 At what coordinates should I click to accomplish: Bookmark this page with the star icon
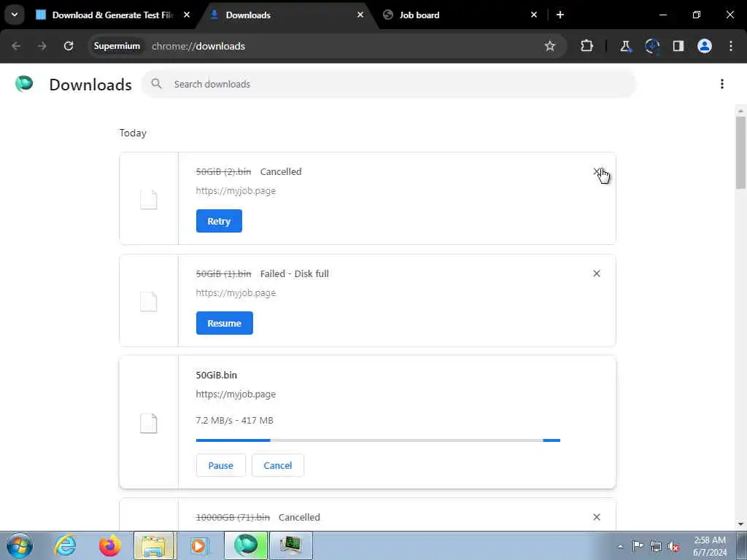coord(550,46)
